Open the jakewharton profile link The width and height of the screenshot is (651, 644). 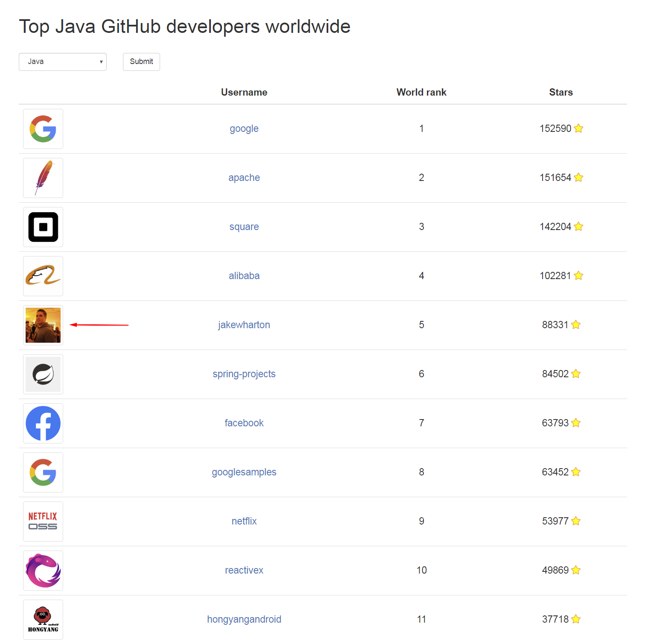244,325
